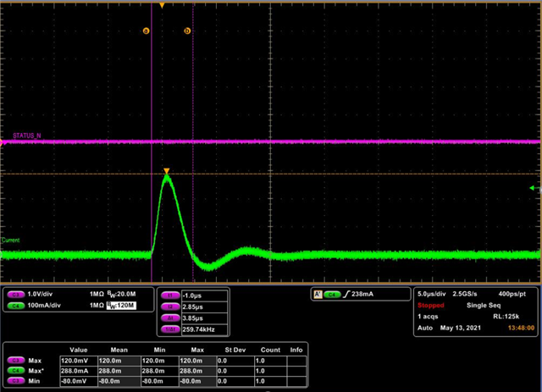The height and width of the screenshot is (392, 542).
Task: Open the 238mA trigger level readout
Action: coord(362,294)
